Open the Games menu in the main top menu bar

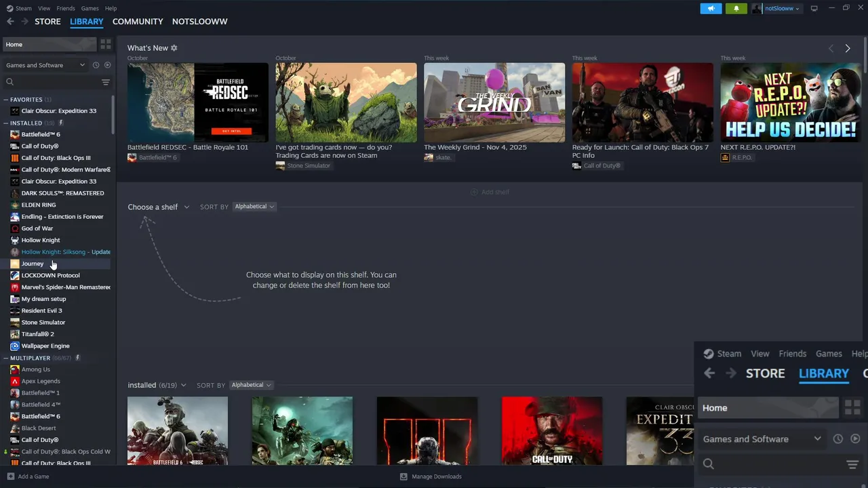point(90,8)
